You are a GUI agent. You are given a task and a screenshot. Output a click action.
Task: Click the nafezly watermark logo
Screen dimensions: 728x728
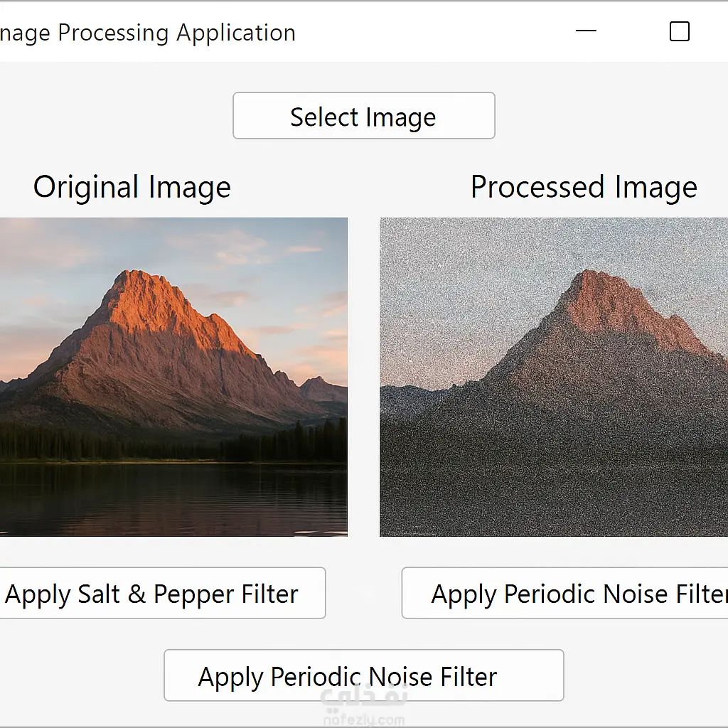click(364, 697)
